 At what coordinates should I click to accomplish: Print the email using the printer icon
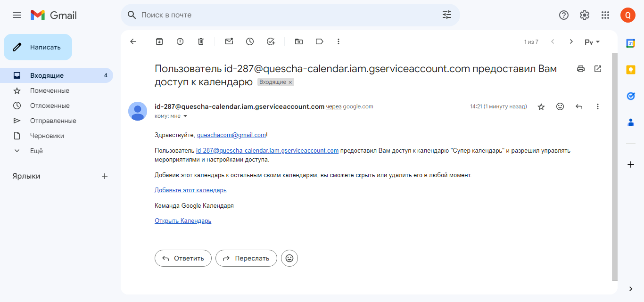tap(581, 69)
